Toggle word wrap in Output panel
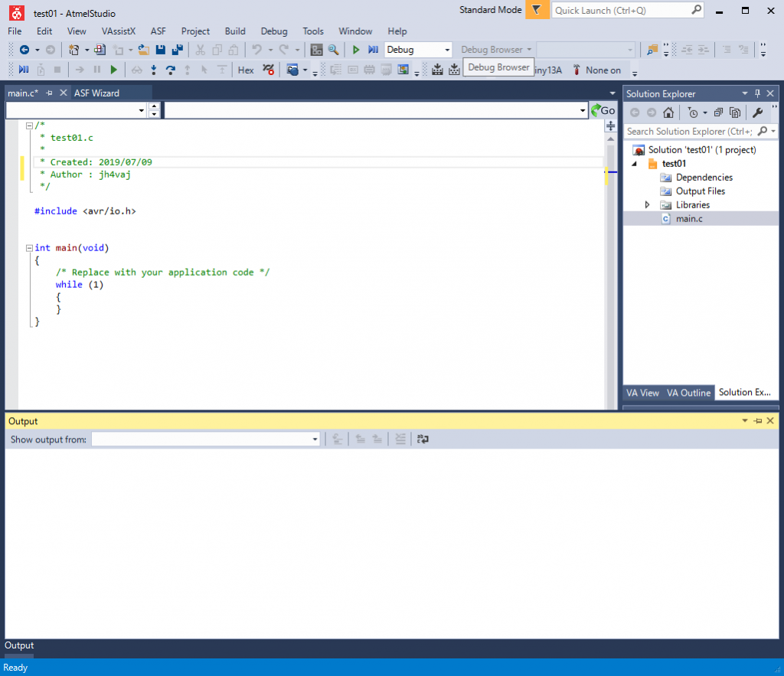This screenshot has width=784, height=676. coord(423,439)
